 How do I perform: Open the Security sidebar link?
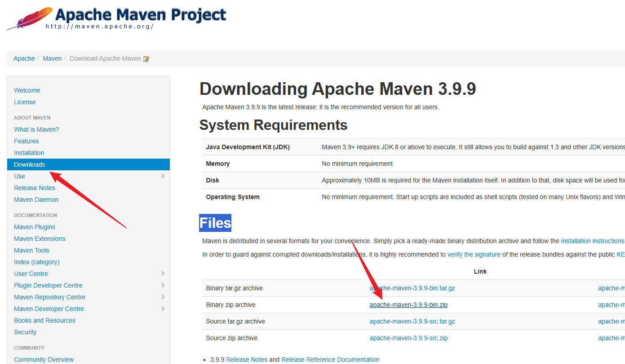pos(25,332)
